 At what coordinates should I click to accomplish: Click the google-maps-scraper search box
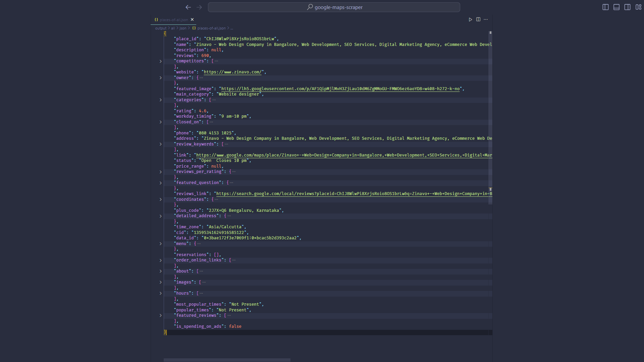[334, 7]
